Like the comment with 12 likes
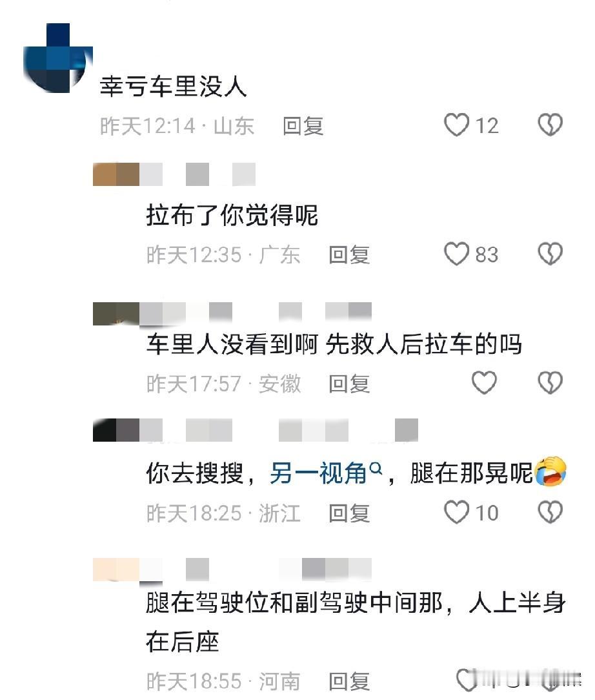The height and width of the screenshot is (700, 595). click(457, 125)
